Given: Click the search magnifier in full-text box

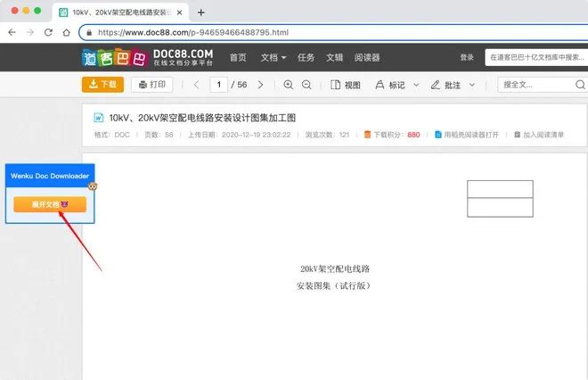Looking at the screenshot, I should tap(580, 85).
